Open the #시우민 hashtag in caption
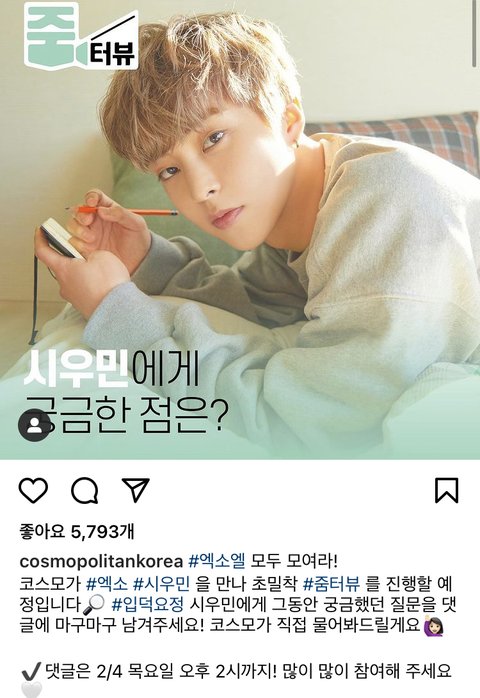 (x=162, y=583)
